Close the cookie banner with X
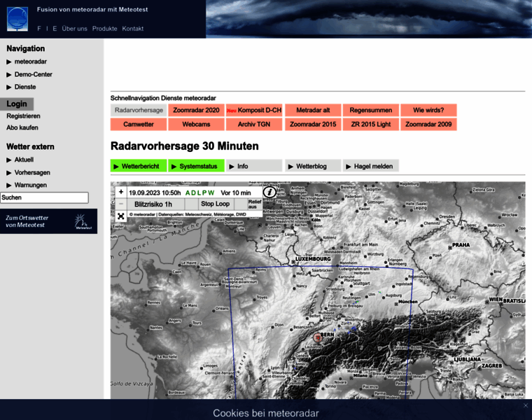 click(526, 405)
